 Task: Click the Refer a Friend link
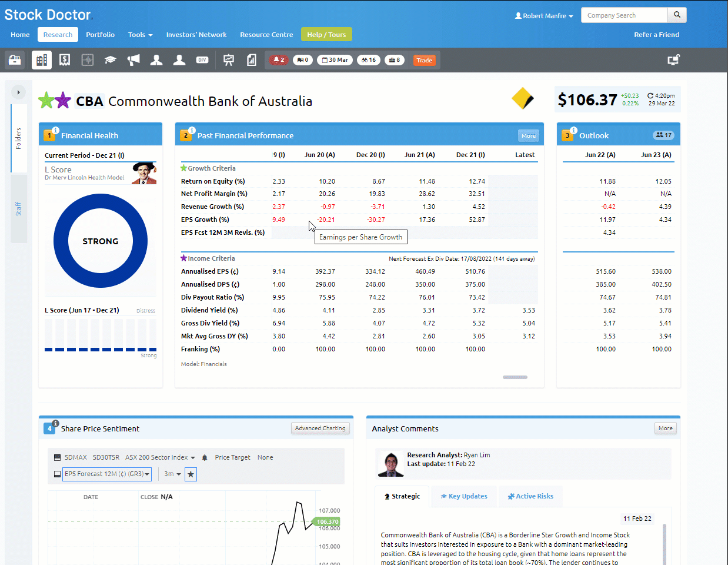pyautogui.click(x=656, y=35)
